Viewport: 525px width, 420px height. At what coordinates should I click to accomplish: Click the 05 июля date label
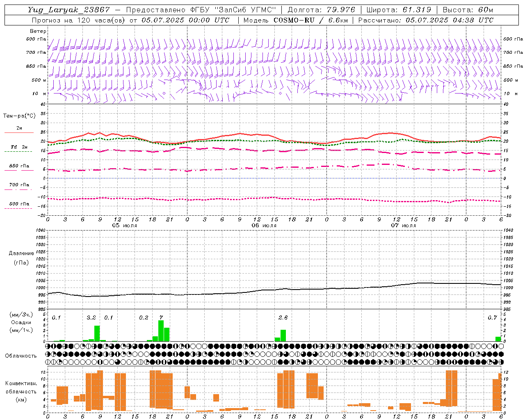click(125, 226)
